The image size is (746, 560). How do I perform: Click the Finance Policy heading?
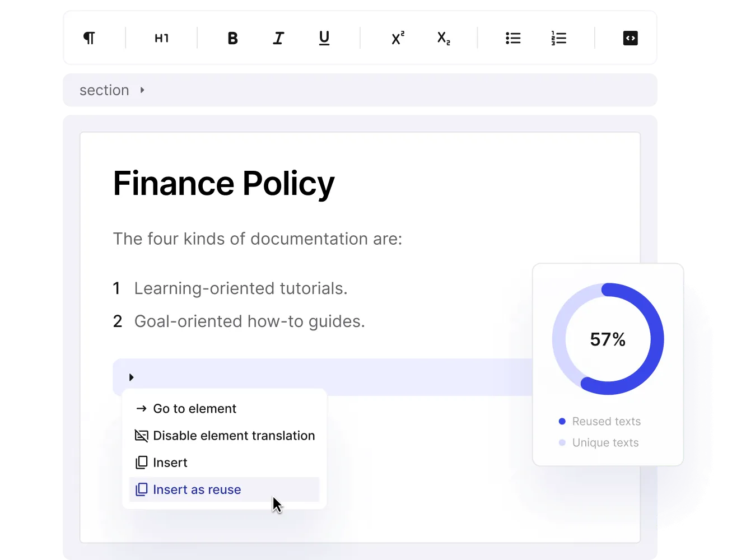tap(223, 184)
